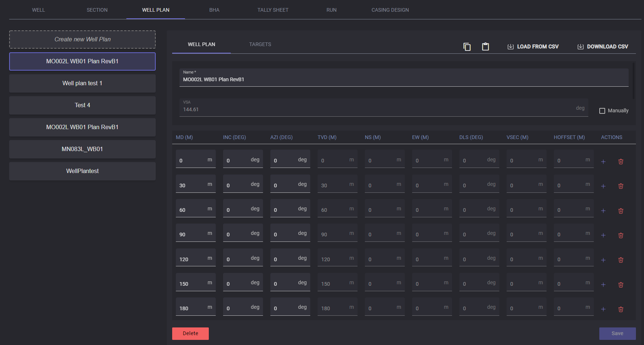Switch to the Targets tab
Image resolution: width=644 pixels, height=345 pixels.
pos(260,44)
